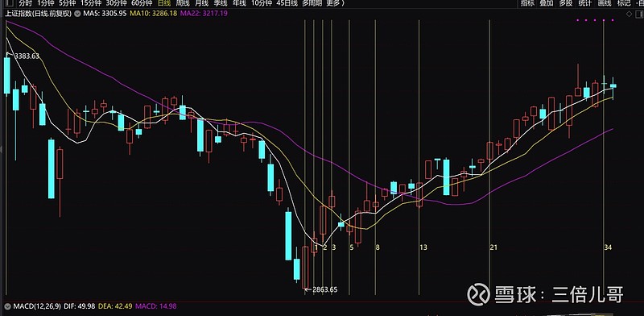Viewport: 644px width, 316px height.
Task: Select the 5分钟 period tab
Action: (68, 3)
